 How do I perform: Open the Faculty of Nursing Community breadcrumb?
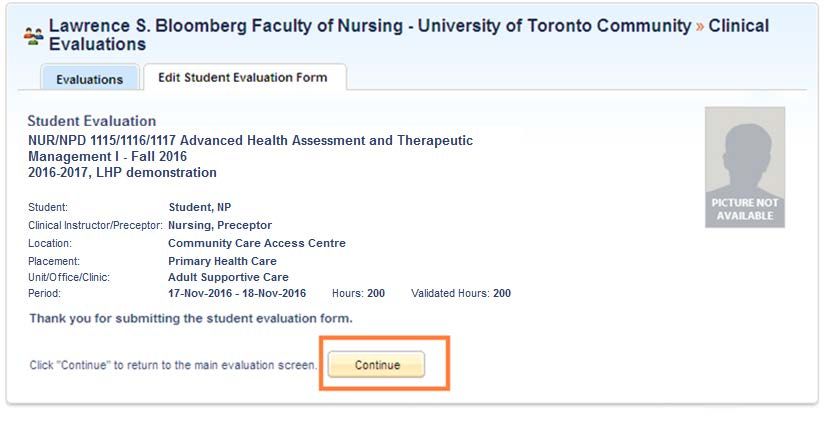point(370,25)
